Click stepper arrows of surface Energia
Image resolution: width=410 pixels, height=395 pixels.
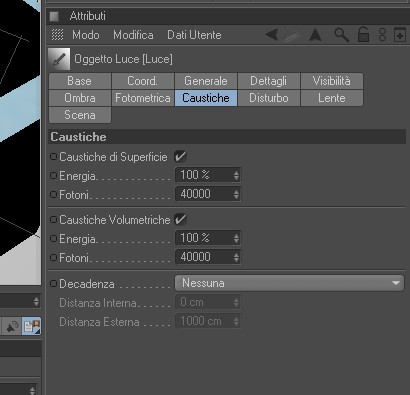[x=236, y=175]
